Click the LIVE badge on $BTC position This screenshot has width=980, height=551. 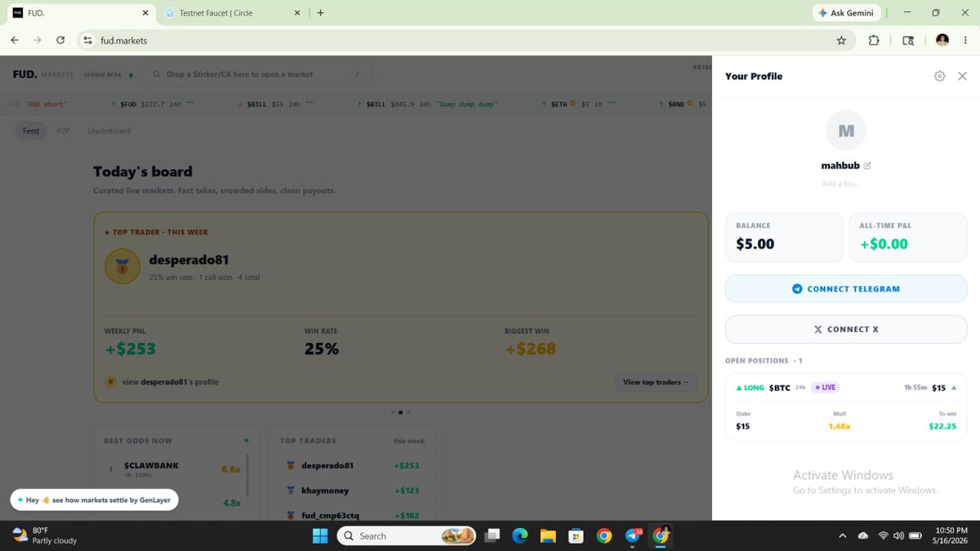[x=825, y=388]
